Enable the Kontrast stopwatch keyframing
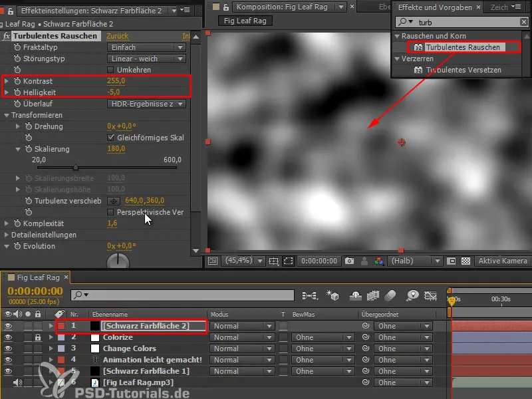Viewport: 532px width, 399px height. [x=17, y=81]
